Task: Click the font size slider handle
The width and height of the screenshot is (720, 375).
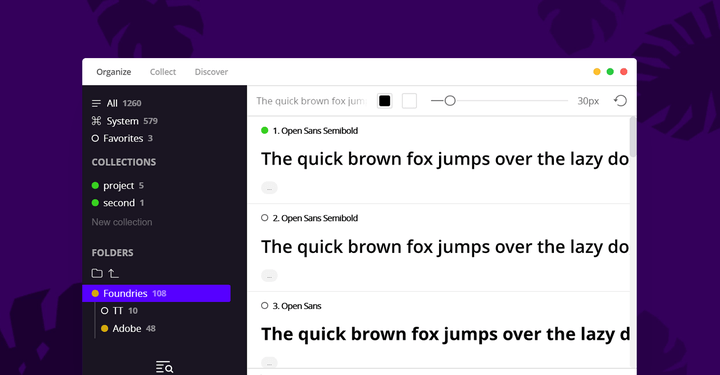Action: coord(450,101)
